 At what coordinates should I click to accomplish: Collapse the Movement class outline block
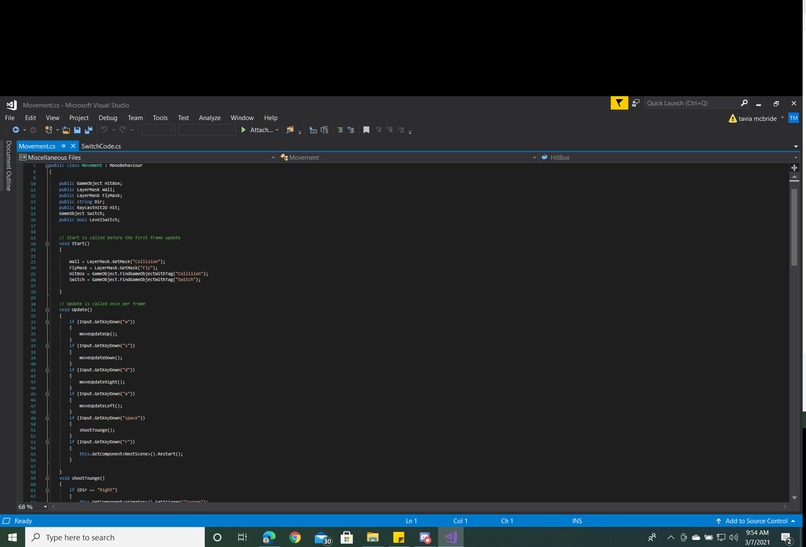tap(47, 166)
